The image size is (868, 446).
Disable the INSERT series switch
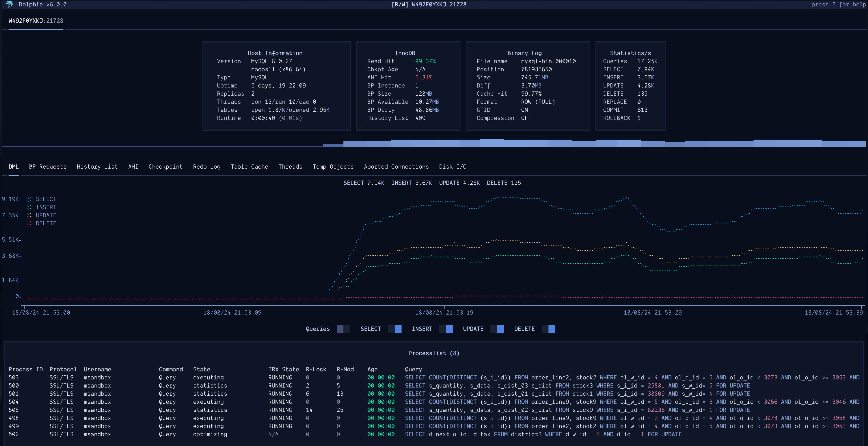[446, 329]
